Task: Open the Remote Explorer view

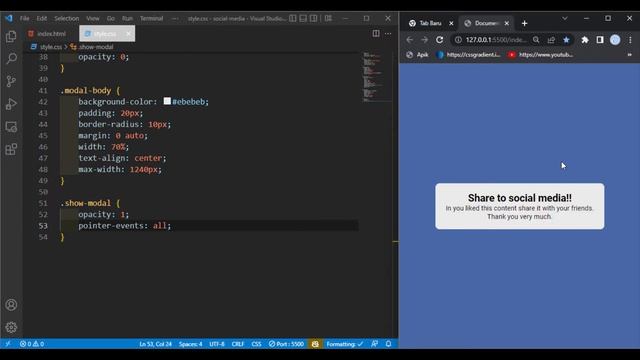Action: tap(11, 127)
